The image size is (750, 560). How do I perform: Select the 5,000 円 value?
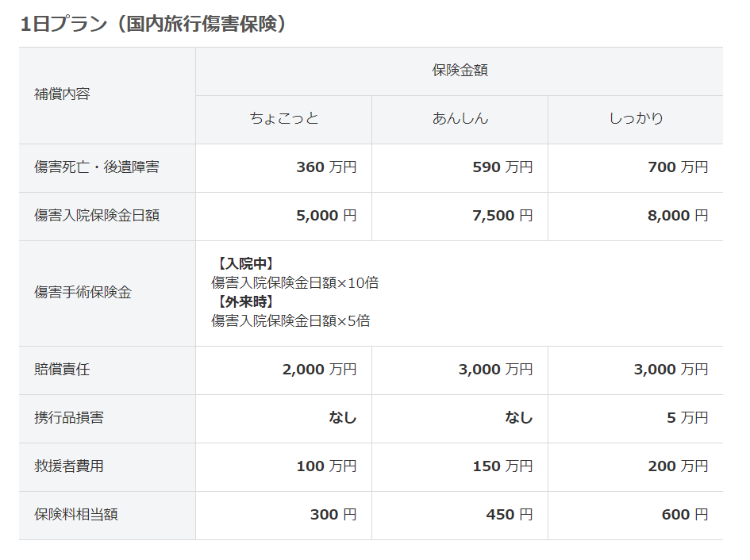tap(327, 216)
